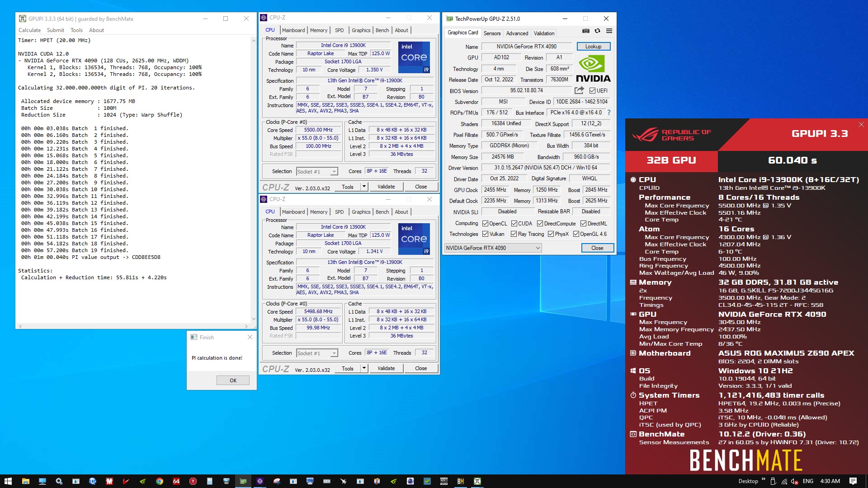This screenshot has width=868, height=488.
Task: Click OK in the Finish dialog
Action: tap(233, 380)
